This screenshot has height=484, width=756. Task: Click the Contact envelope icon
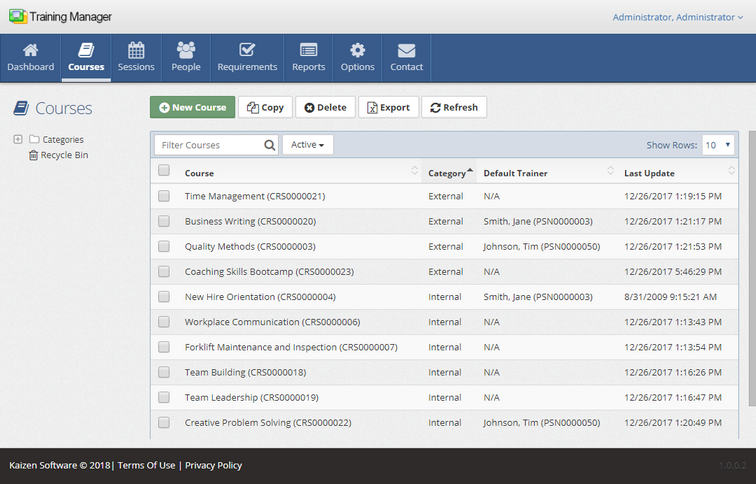point(406,50)
